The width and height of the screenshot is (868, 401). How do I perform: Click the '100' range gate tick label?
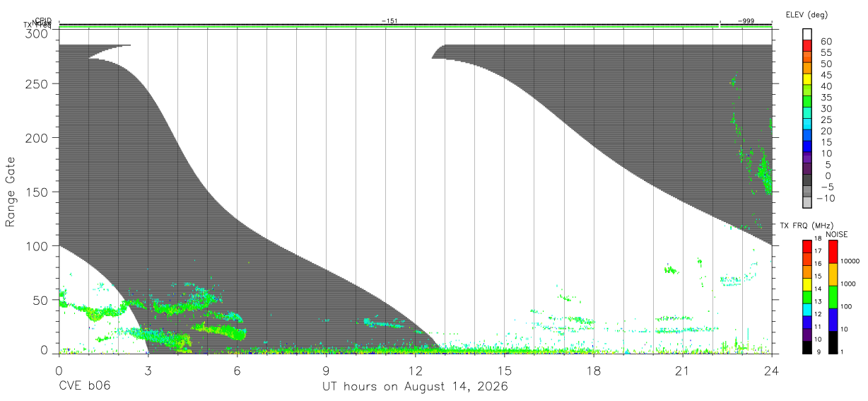tap(36, 245)
